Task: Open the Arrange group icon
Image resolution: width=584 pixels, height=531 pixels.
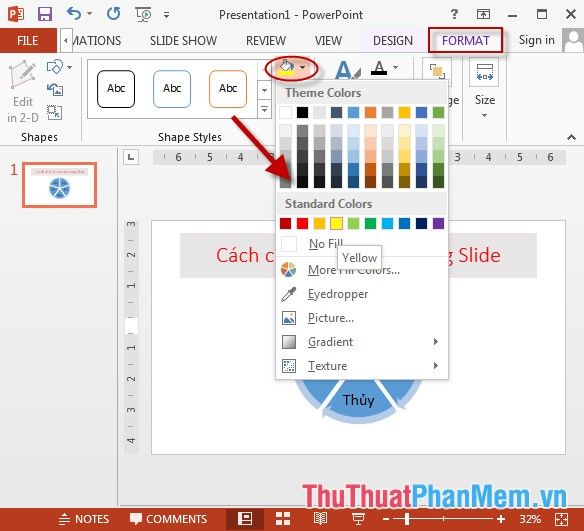Action: [437, 71]
